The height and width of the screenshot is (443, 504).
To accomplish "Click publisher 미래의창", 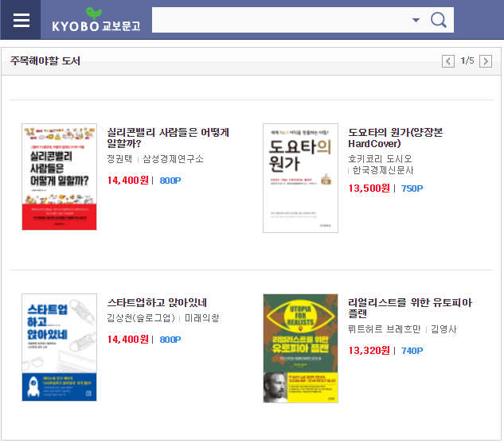I will click(202, 318).
